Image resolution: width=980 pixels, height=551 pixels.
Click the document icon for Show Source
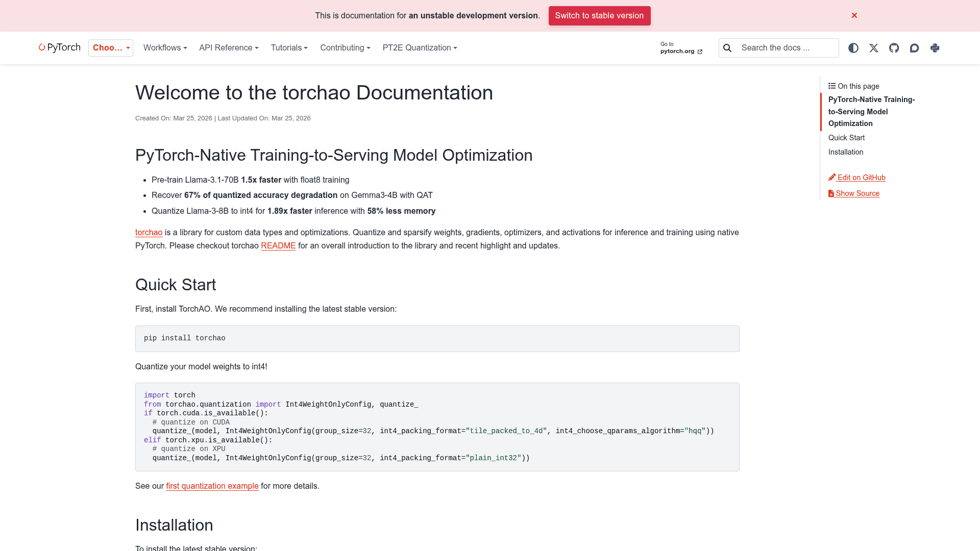click(831, 193)
